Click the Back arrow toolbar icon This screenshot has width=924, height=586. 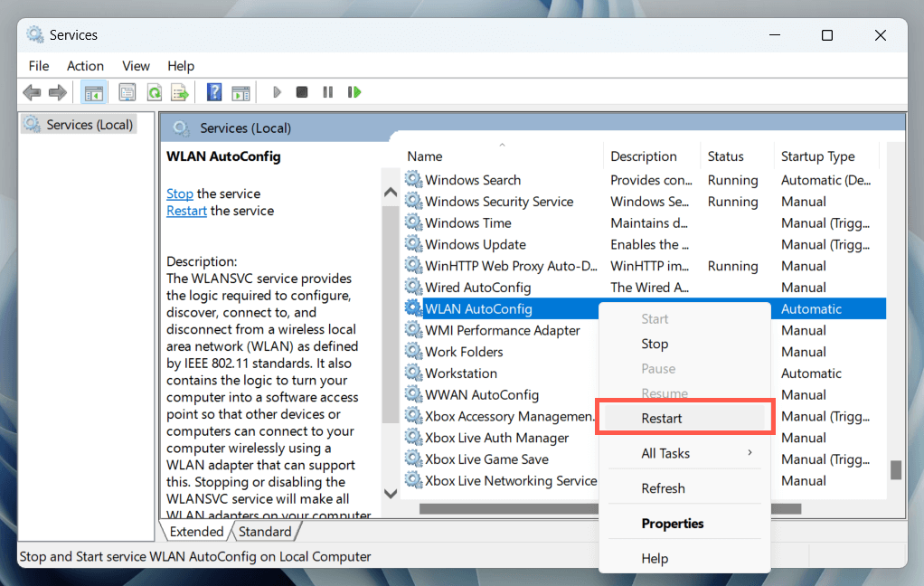tap(32, 92)
